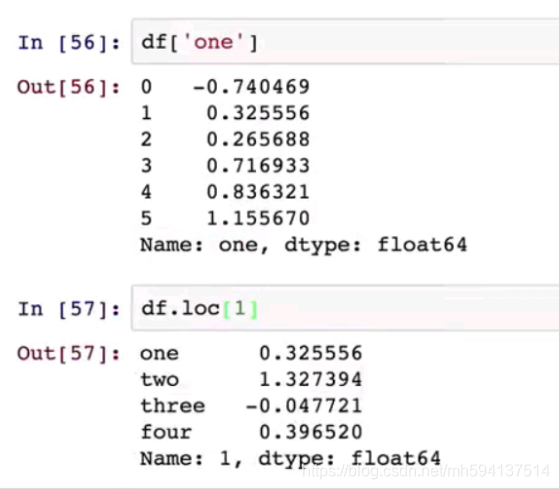Select the In [56]: prompt label
The height and width of the screenshot is (489, 559).
click(x=69, y=43)
